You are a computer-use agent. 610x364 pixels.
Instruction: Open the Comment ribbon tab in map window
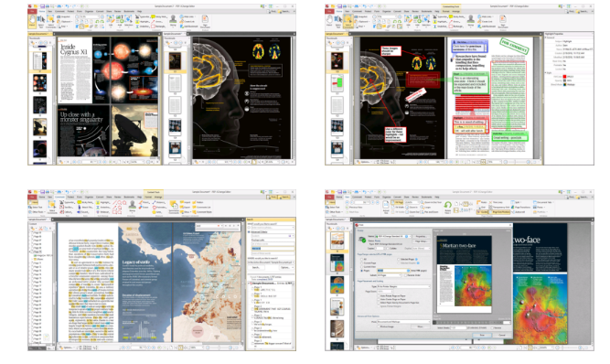point(59,197)
